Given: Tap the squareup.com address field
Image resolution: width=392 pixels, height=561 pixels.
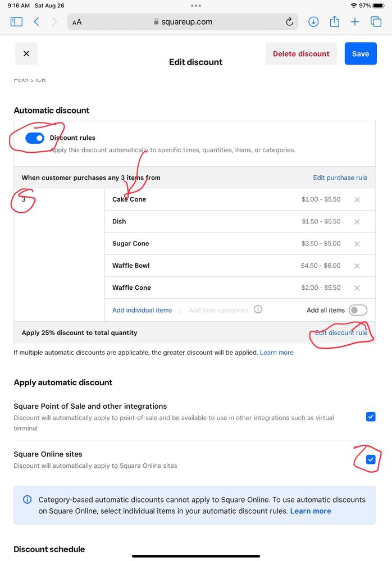Looking at the screenshot, I should (x=185, y=22).
